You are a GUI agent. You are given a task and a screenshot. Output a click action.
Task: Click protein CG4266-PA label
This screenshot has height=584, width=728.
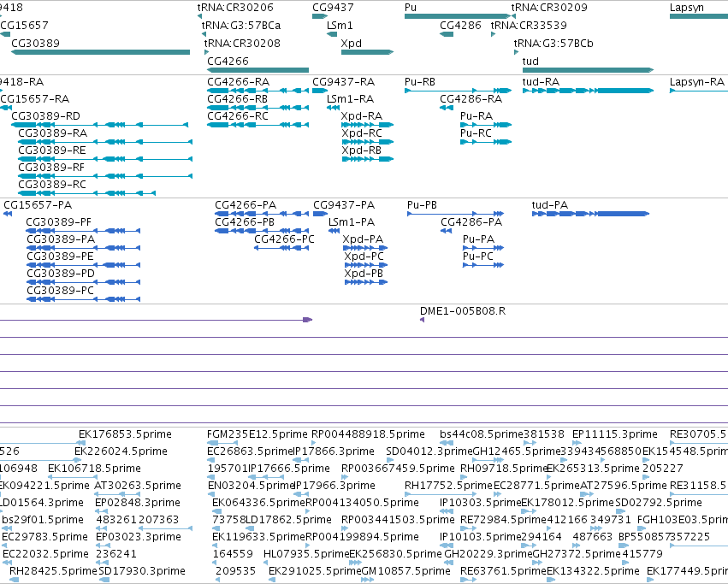(246, 205)
